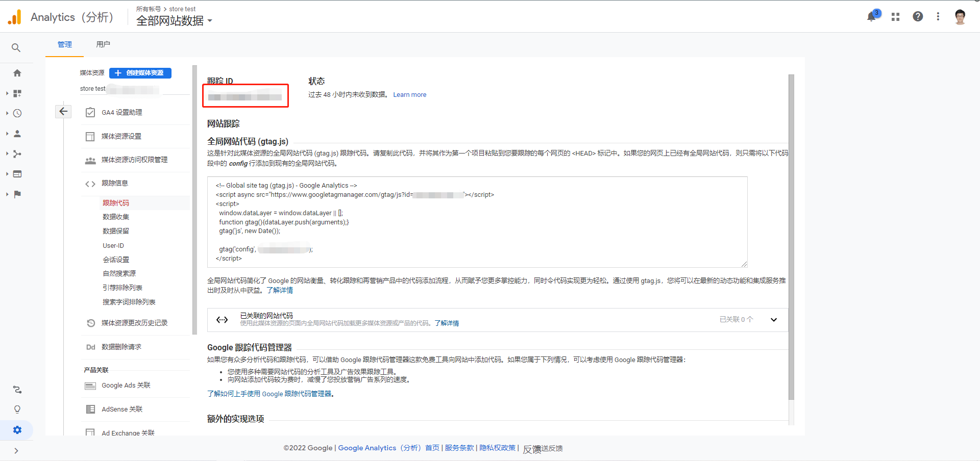
Task: Open Realtime reports clock icon
Action: tap(17, 113)
